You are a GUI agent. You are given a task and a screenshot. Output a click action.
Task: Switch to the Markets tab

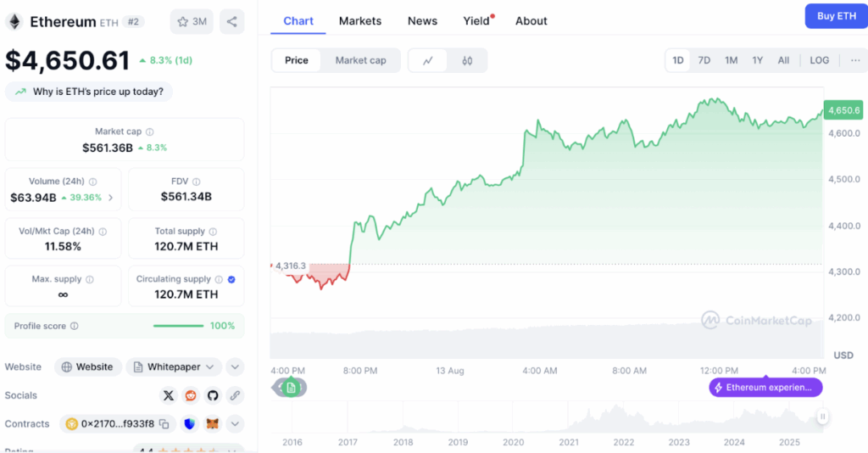click(360, 20)
